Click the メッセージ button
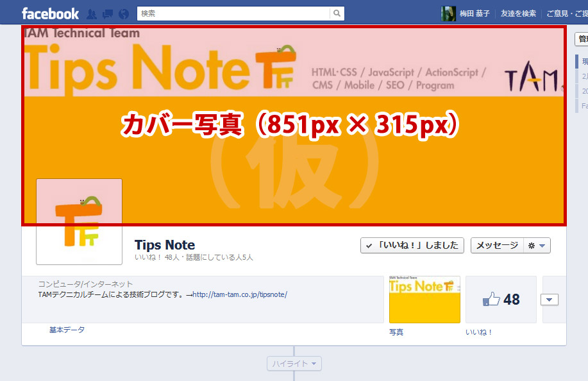588x381 pixels. pyautogui.click(x=497, y=246)
